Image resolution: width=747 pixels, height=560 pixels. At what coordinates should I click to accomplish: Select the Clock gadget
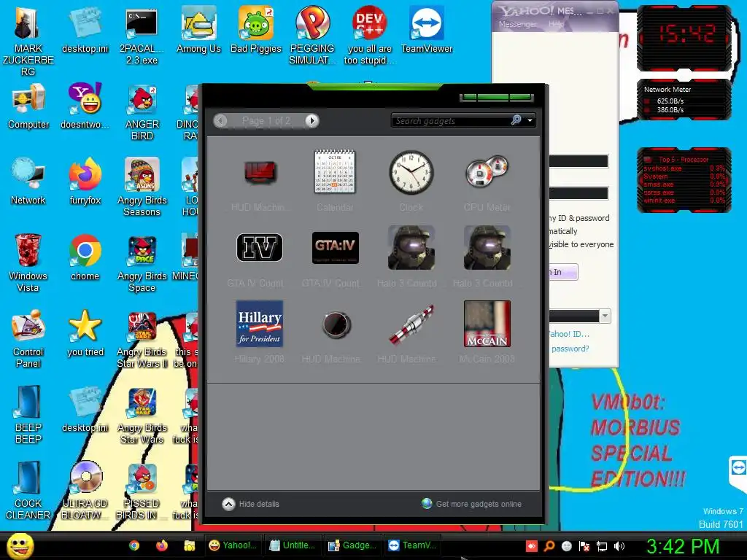click(x=411, y=171)
